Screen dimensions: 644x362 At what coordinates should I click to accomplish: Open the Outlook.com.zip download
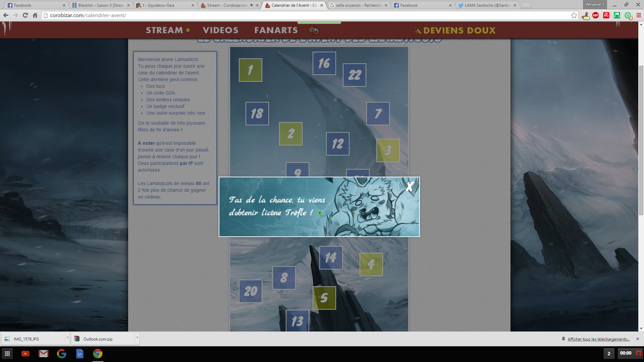pos(102,339)
